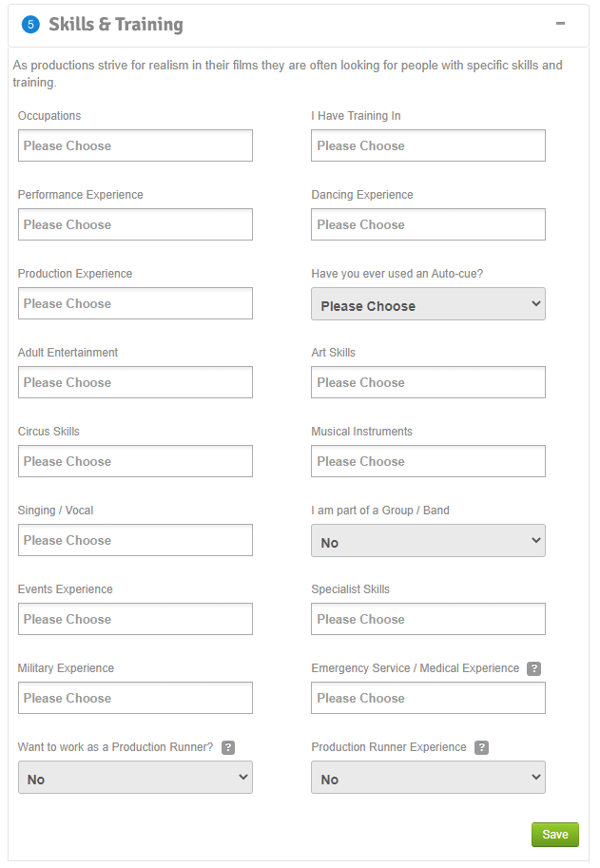Open the Group / Band dropdown
The width and height of the screenshot is (600, 868).
[428, 541]
